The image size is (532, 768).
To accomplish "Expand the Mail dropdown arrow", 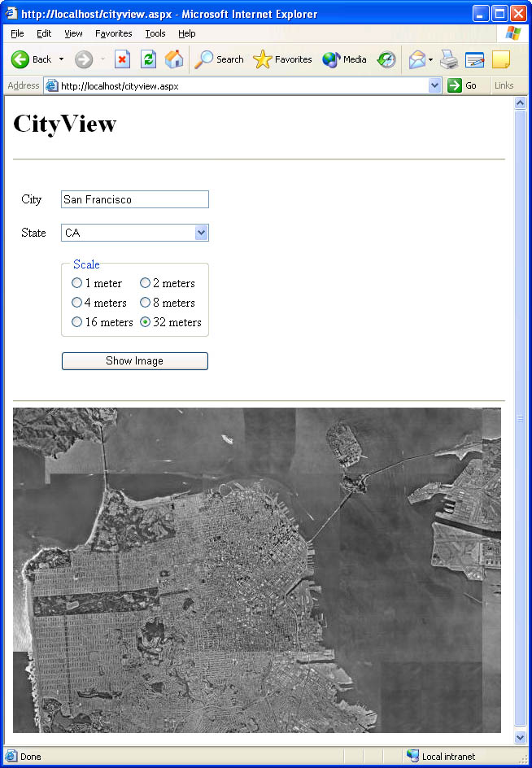I will pyautogui.click(x=430, y=59).
